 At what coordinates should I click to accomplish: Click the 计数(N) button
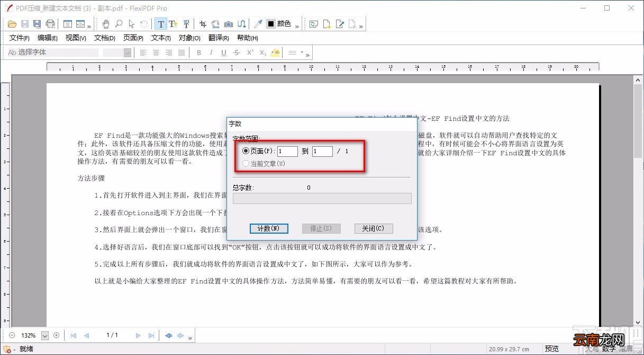point(269,228)
